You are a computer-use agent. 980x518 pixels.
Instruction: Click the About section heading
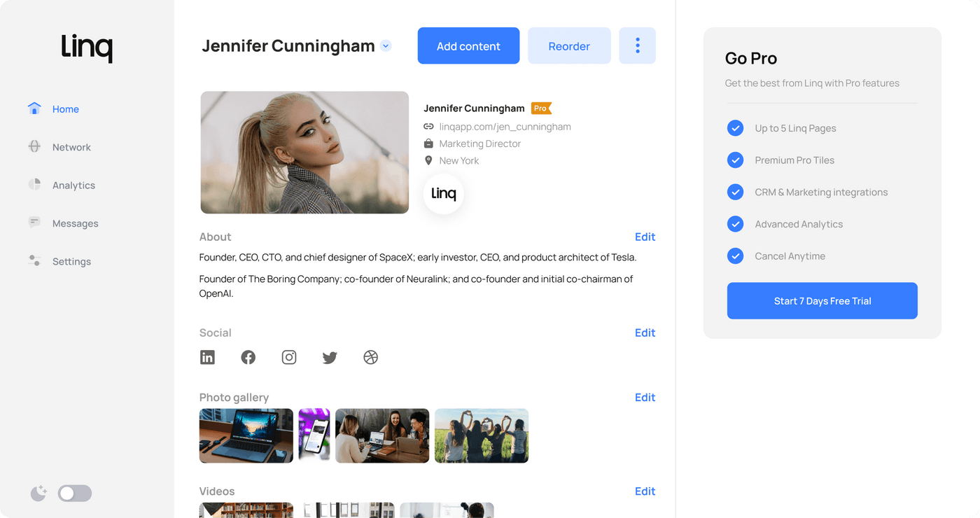tap(215, 237)
